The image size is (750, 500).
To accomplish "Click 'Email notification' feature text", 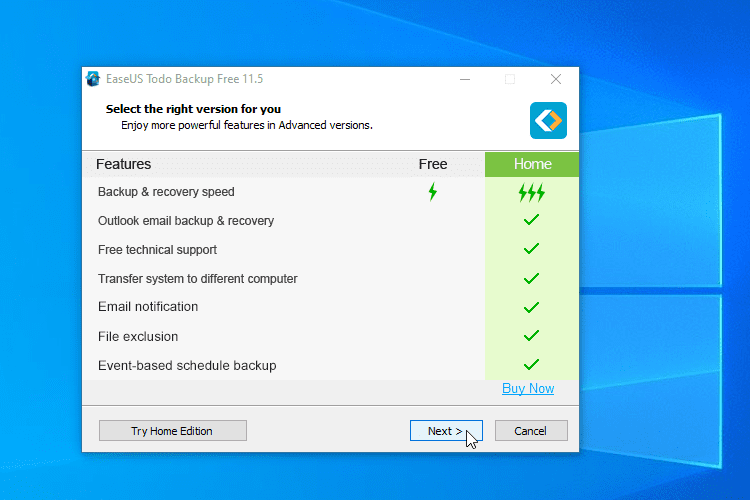I will coord(148,307).
